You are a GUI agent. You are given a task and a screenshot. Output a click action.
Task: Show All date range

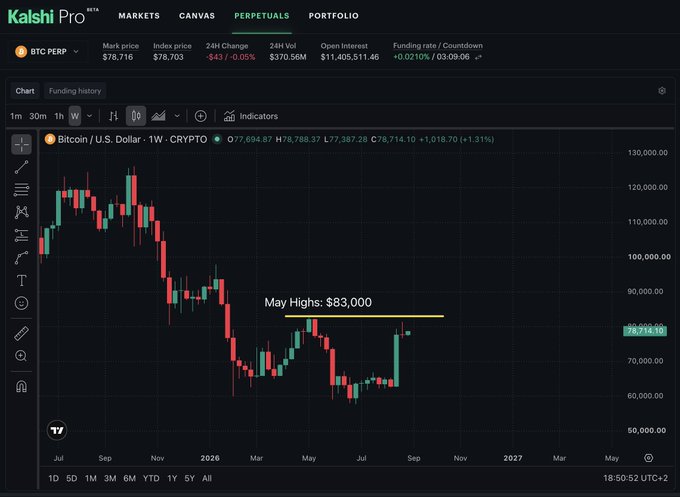[207, 478]
